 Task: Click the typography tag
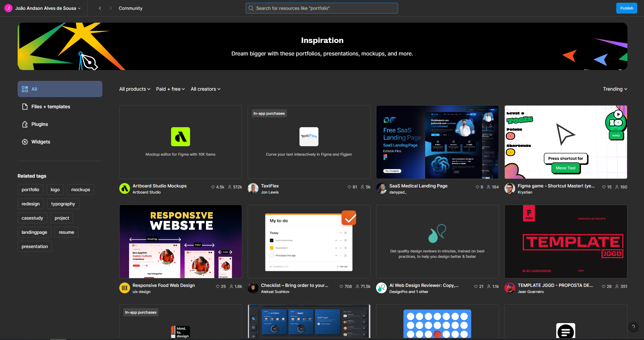[63, 204]
